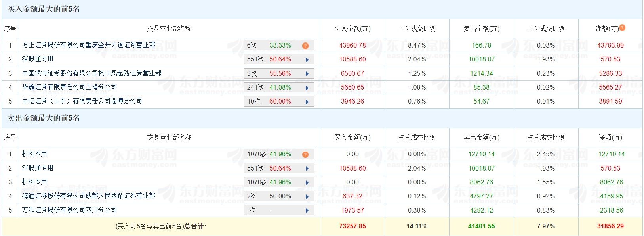
Task: Open 华鑫证券有限责任公司上海分公司 link
Action: coord(70,87)
